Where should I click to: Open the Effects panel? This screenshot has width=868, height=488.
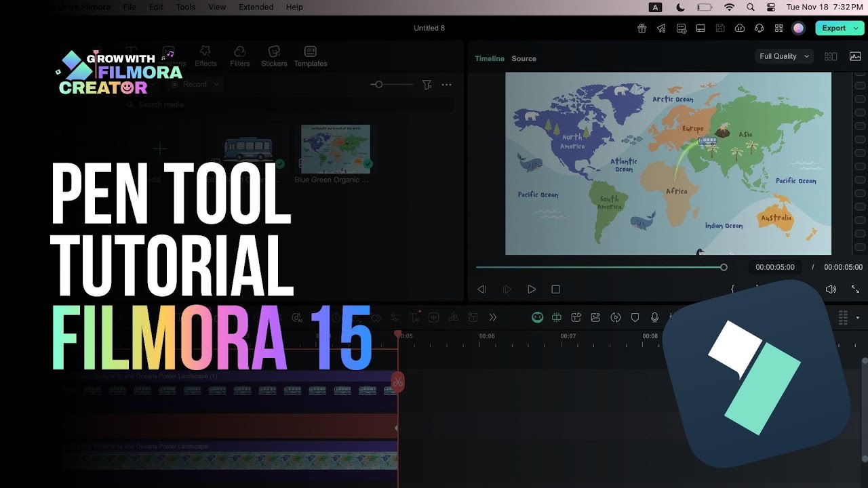point(205,57)
